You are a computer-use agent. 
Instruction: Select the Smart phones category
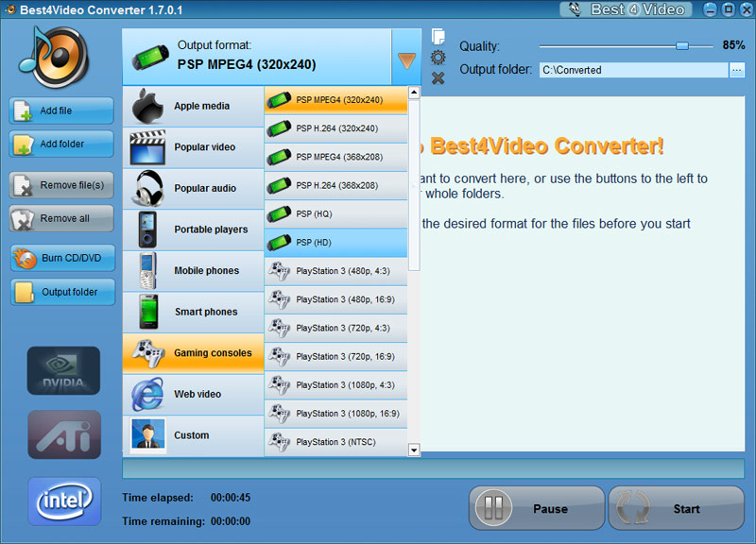pyautogui.click(x=193, y=313)
